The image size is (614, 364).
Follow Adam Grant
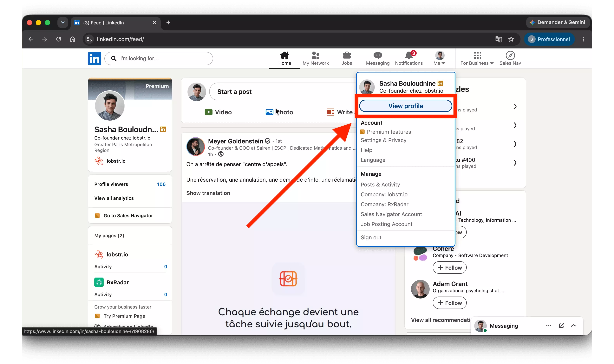coord(449,303)
